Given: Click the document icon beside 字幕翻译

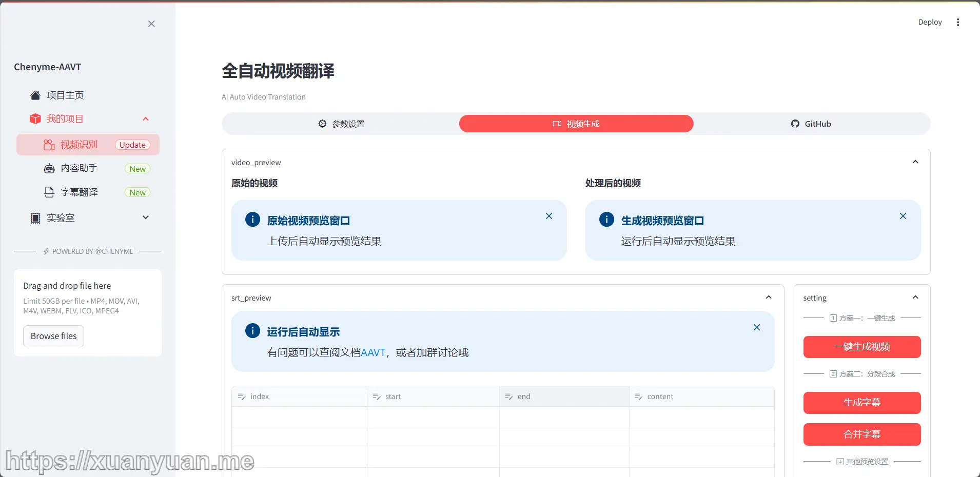Looking at the screenshot, I should coord(49,192).
